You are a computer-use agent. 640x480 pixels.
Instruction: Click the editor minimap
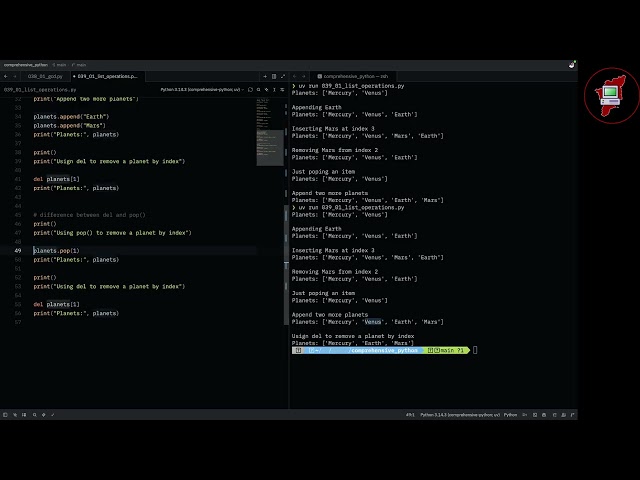tap(270, 131)
